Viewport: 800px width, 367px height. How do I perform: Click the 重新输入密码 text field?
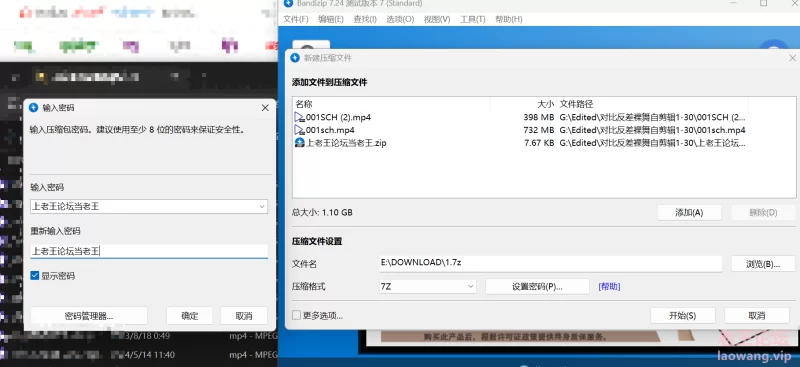coord(149,251)
